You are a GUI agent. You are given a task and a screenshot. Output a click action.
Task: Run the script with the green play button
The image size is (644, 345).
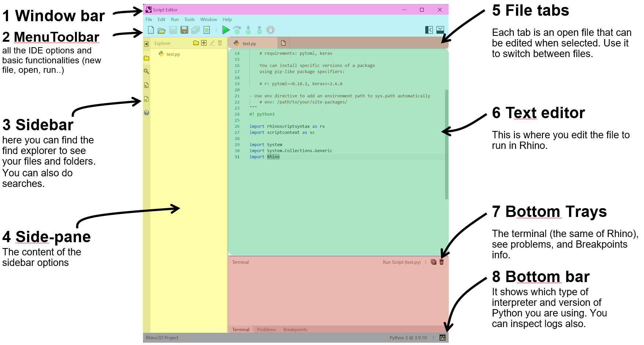226,30
